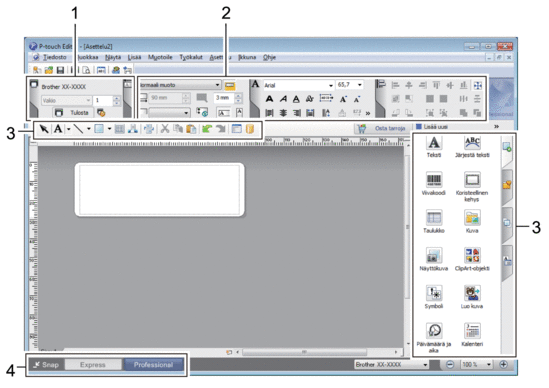
Task: Insert ClipArt-objekti from side panel
Action: pyautogui.click(x=472, y=255)
